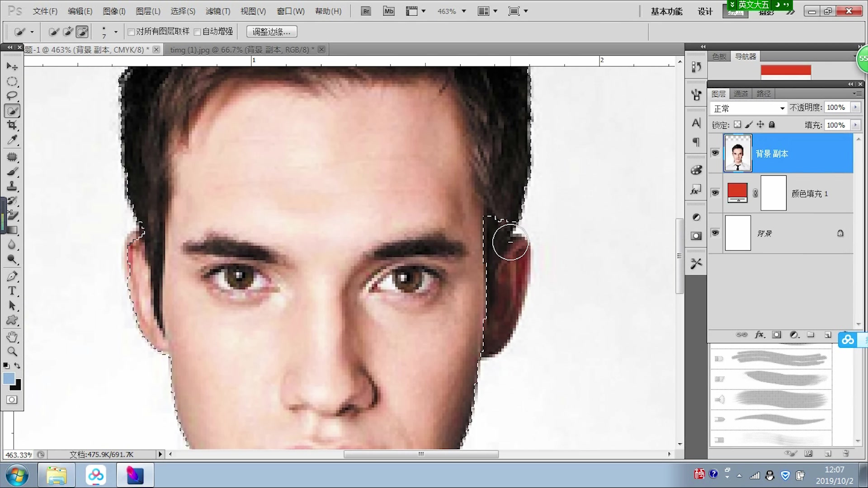
Task: Click the 调整边缘... button
Action: click(272, 32)
